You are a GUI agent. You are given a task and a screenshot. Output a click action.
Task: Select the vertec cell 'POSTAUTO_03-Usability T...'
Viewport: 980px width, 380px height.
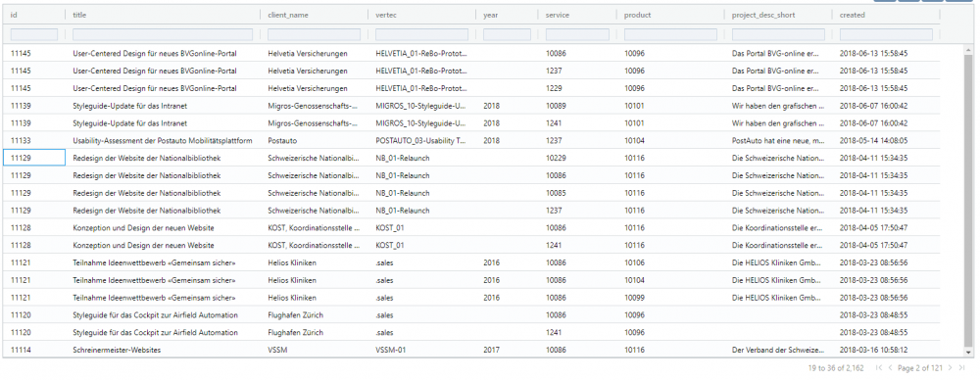tap(421, 141)
